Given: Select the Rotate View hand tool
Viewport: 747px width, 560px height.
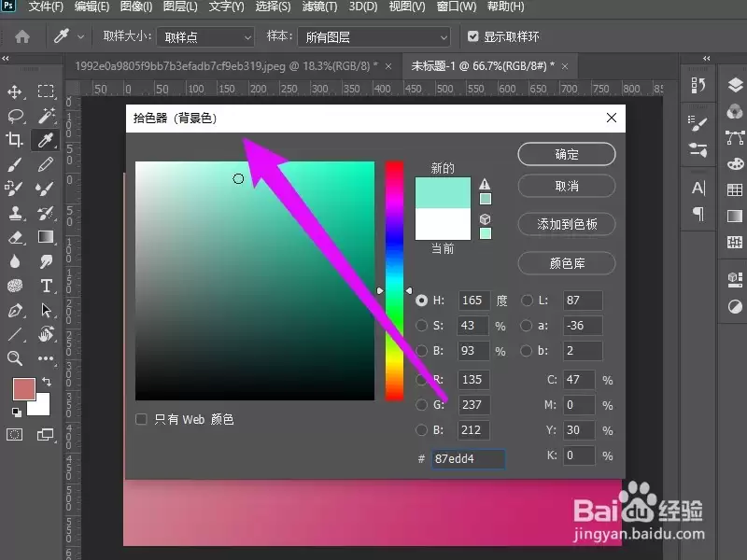Looking at the screenshot, I should click(46, 334).
